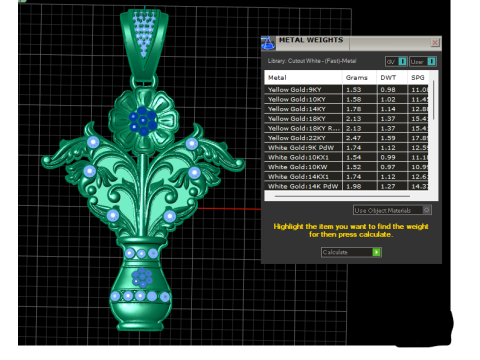Select the Yellow Gold:18KY row

click(x=346, y=119)
